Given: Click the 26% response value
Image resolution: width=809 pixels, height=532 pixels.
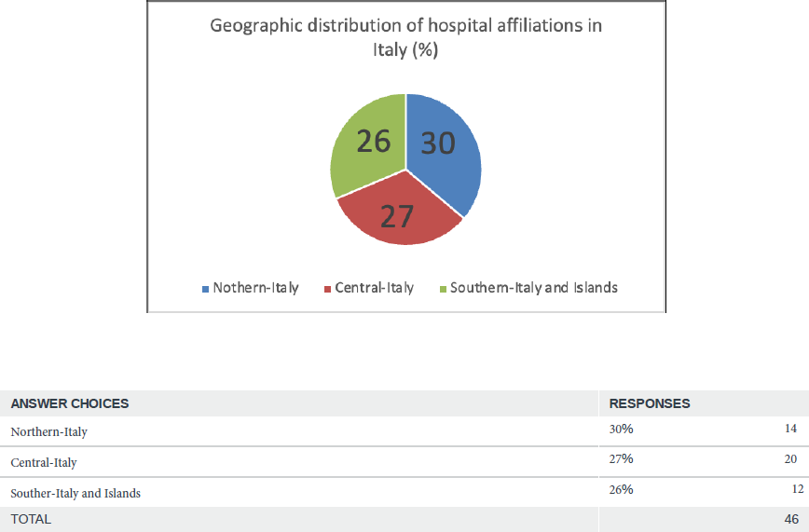Looking at the screenshot, I should (622, 489).
